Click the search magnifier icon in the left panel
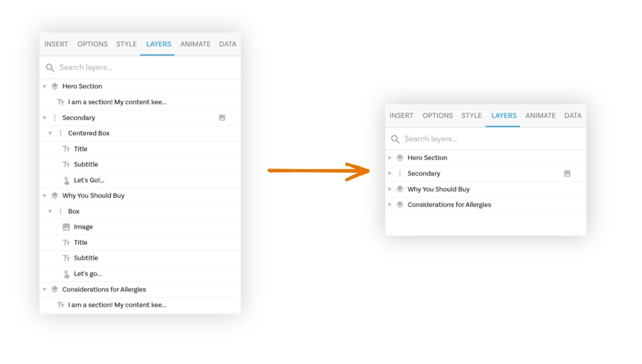This screenshot has height=364, width=642. 50,68
